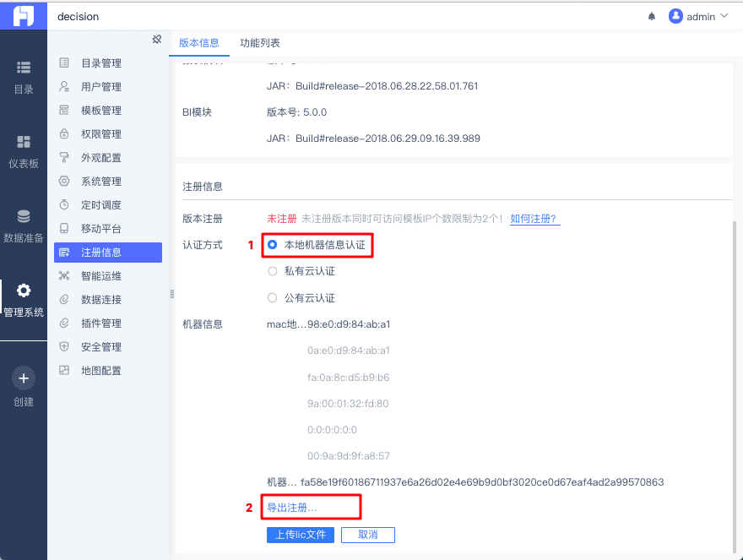
Task: Click the 未注册 status text
Action: (x=281, y=219)
